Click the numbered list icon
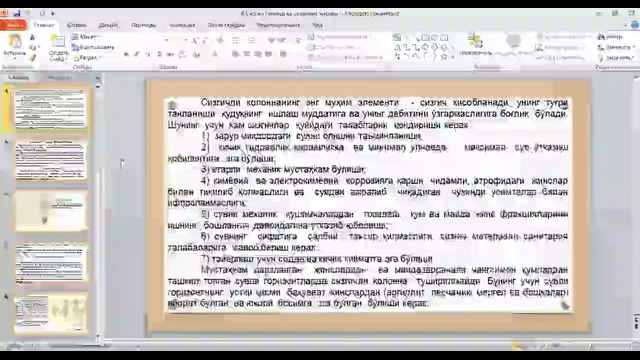Image resolution: width=640 pixels, height=360 pixels. 251,40
